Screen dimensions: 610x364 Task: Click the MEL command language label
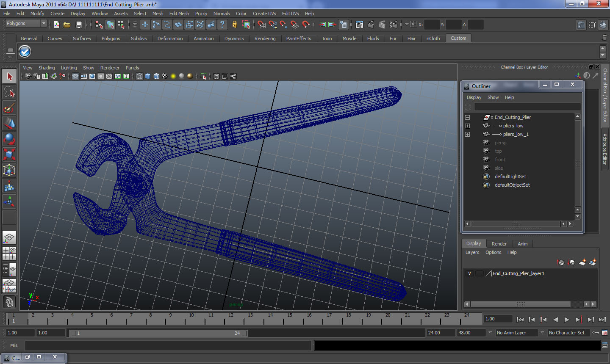pyautogui.click(x=14, y=345)
